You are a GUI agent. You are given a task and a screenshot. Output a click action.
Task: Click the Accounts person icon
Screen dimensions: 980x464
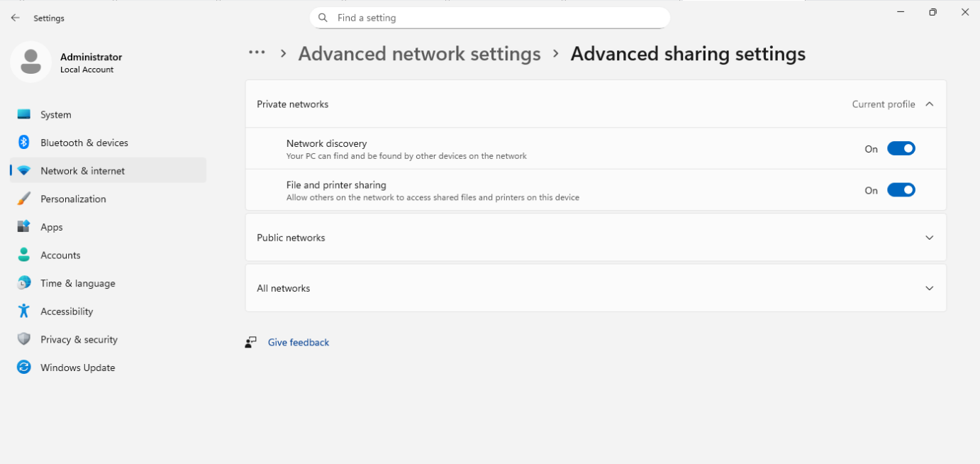(24, 255)
